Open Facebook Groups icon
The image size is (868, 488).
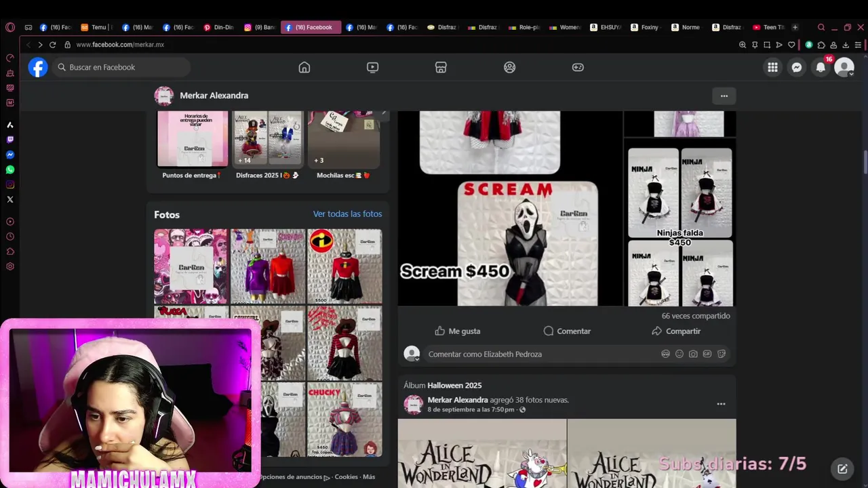[509, 67]
